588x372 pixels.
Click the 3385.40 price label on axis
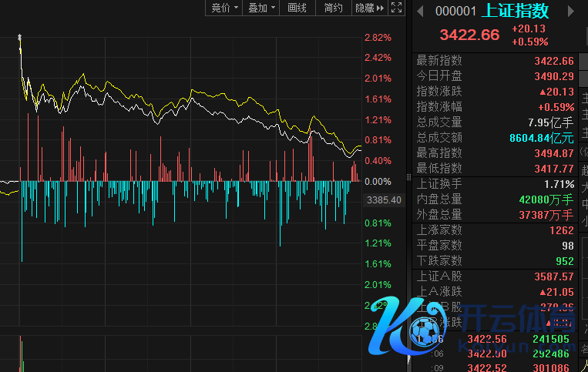pyautogui.click(x=385, y=200)
